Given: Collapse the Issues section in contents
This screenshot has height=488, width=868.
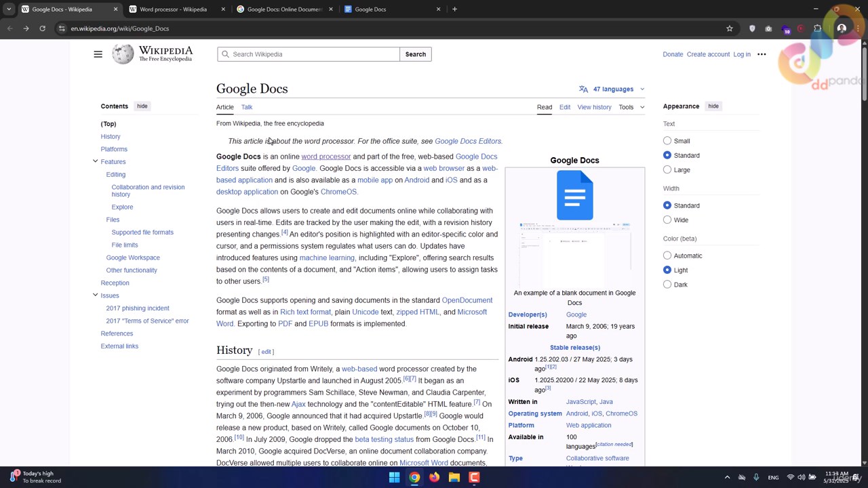Looking at the screenshot, I should click(95, 295).
